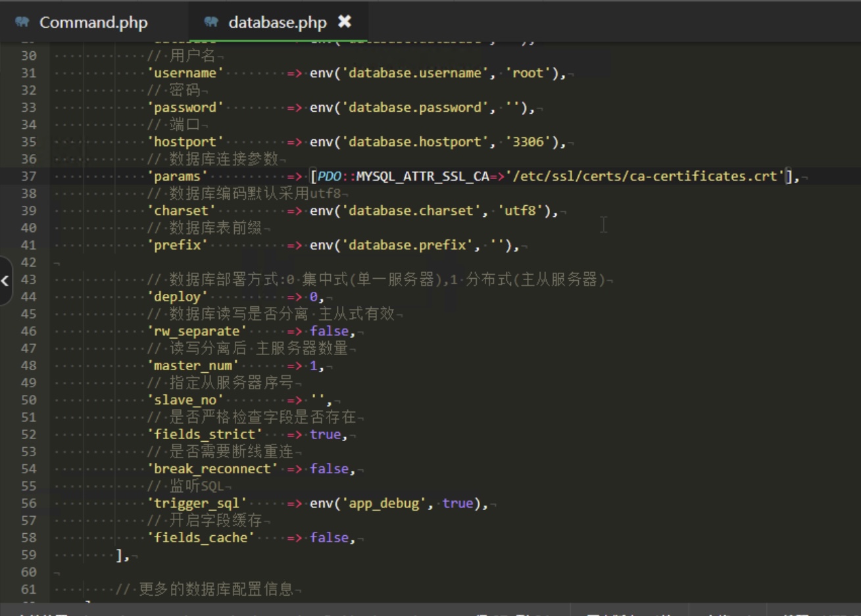Select the database.php tab
861x616 pixels.
click(276, 22)
